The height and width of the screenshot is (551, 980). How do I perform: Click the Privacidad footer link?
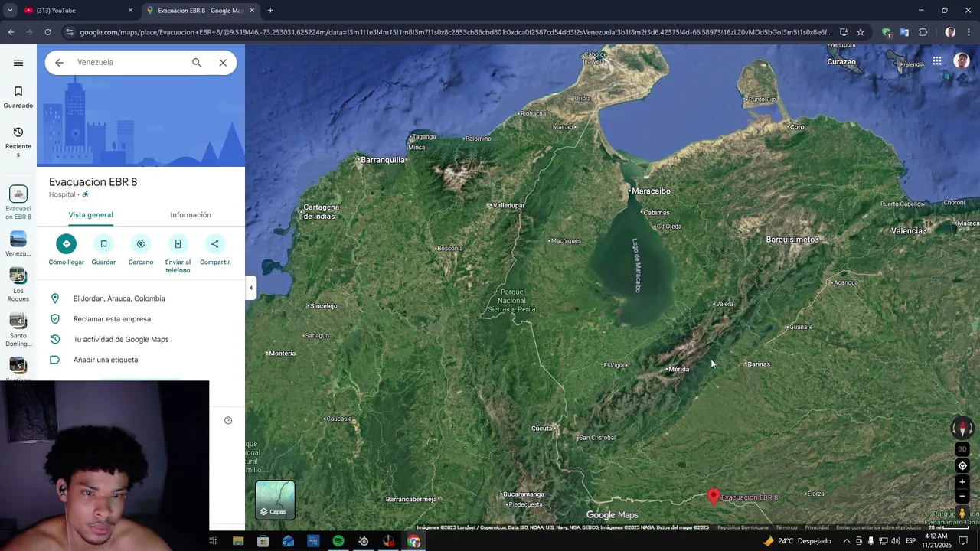(x=817, y=527)
